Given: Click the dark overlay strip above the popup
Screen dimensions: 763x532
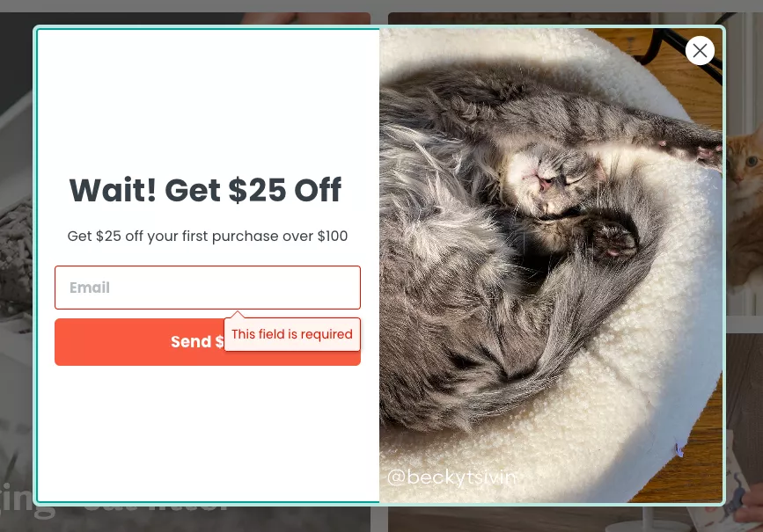Looking at the screenshot, I should tap(382, 6).
